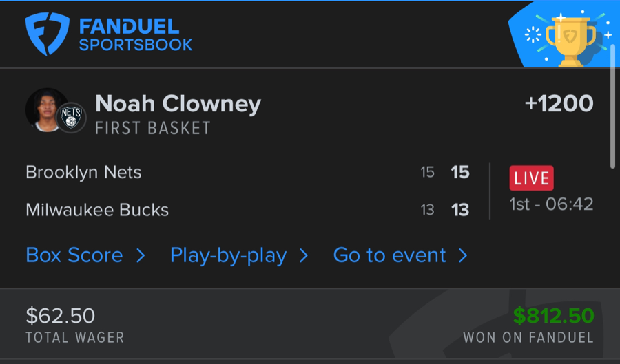Click the chevron beside Go to event
The image size is (620, 364).
(x=463, y=255)
